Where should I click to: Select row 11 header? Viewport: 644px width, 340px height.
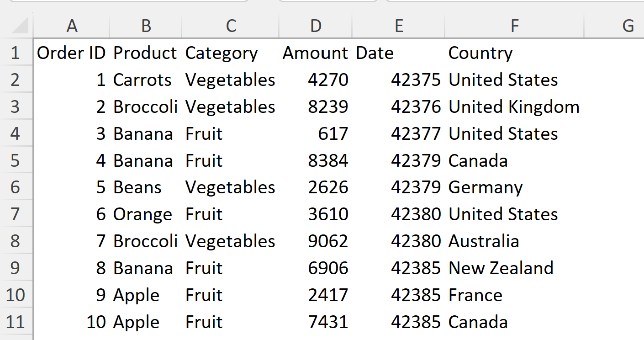click(16, 322)
